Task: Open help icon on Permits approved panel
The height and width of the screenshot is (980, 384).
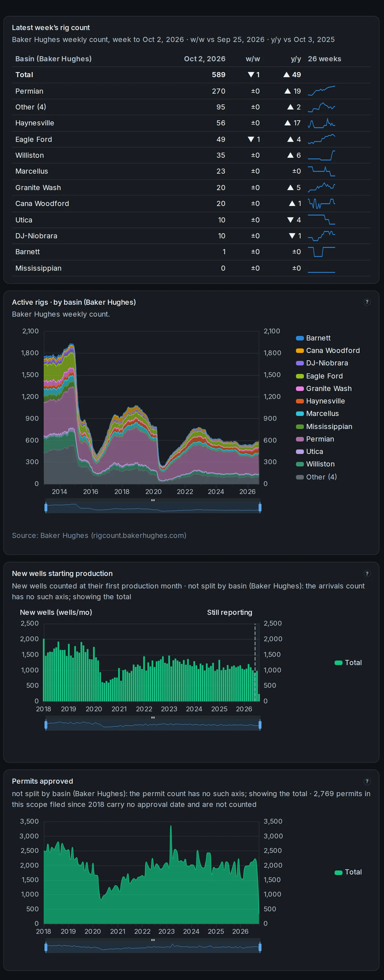Action: (367, 781)
